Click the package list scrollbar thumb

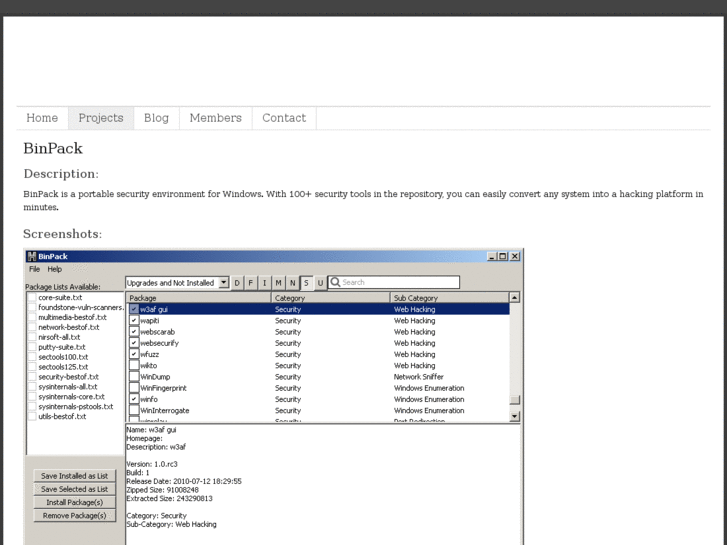coord(515,400)
